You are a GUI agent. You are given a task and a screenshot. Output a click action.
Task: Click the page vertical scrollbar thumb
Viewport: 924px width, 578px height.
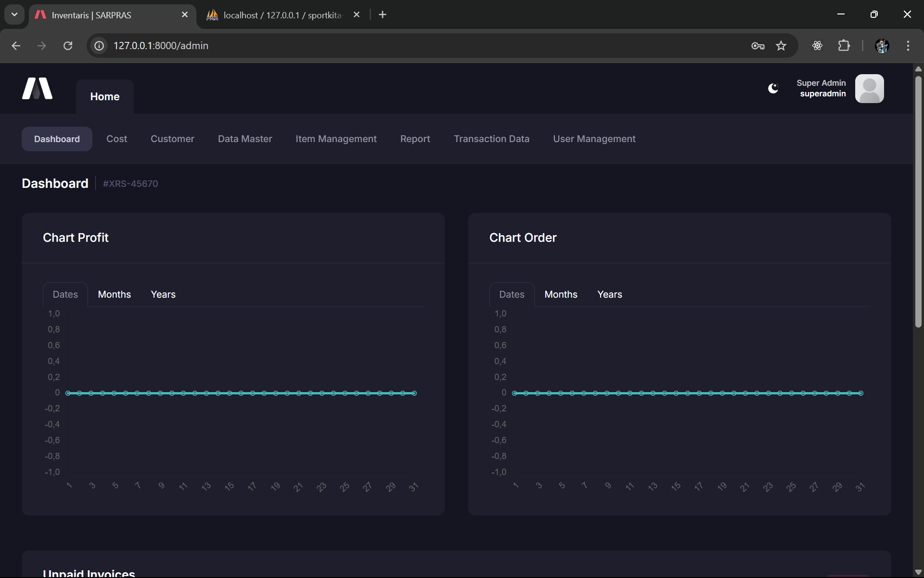click(918, 202)
